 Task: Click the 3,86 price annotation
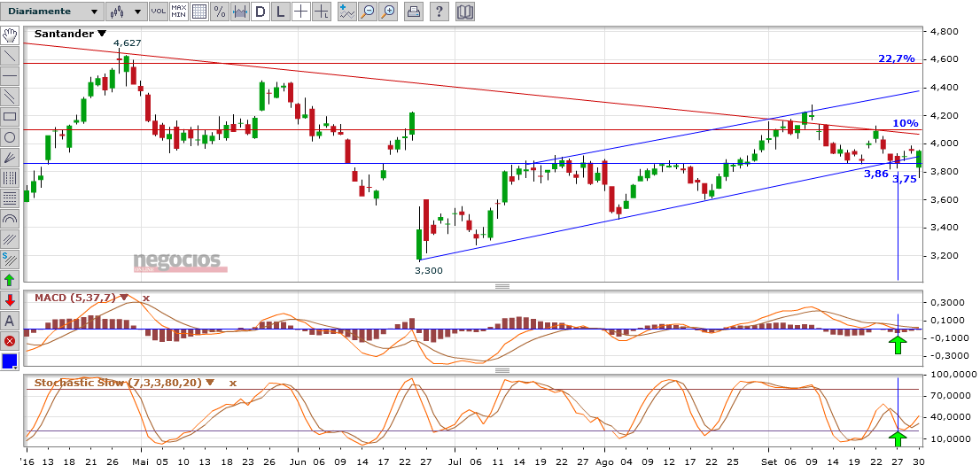click(876, 174)
